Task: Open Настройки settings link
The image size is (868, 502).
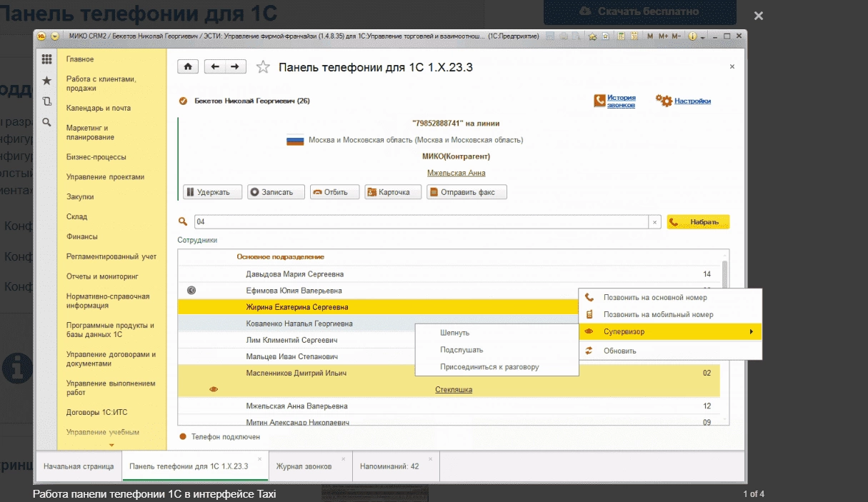Action: tap(692, 101)
